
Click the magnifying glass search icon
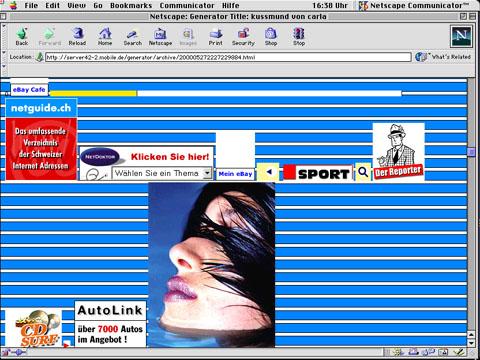tap(363, 172)
